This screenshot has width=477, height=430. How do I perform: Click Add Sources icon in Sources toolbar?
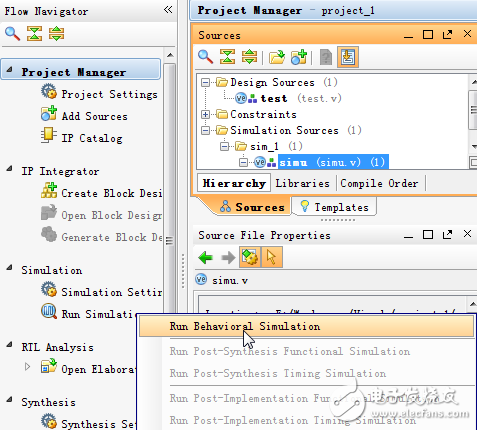(299, 57)
